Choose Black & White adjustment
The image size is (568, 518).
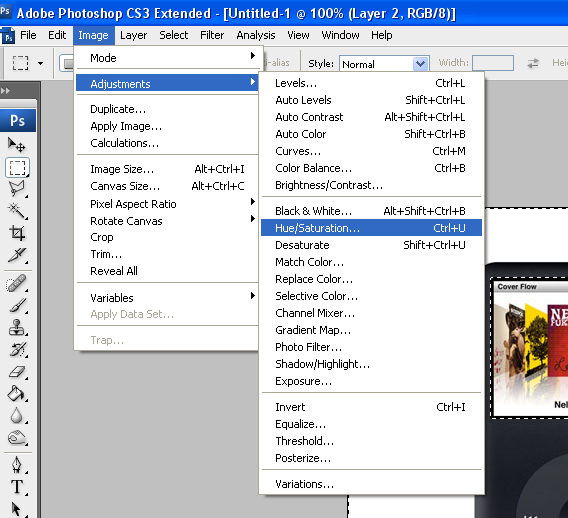coord(371,211)
